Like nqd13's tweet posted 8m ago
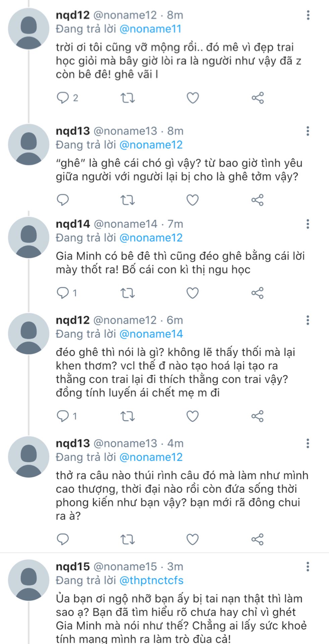This screenshot has height=644, width=329. coord(193,200)
